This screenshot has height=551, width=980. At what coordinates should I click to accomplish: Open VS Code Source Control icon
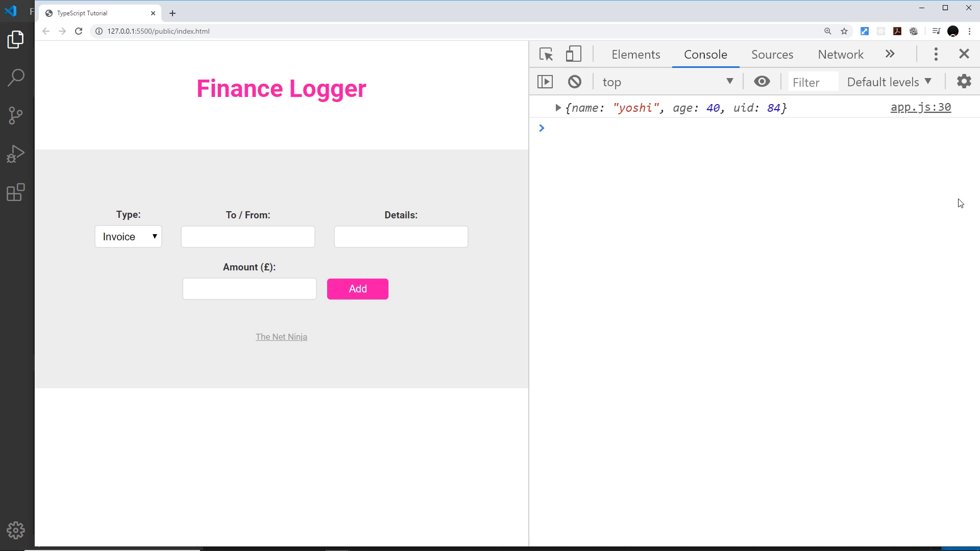pyautogui.click(x=16, y=115)
